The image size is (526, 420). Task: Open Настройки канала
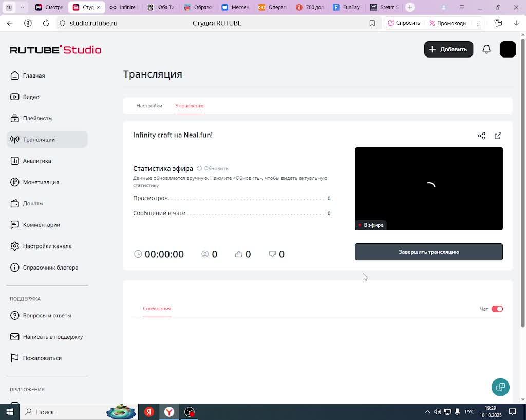[41, 246]
